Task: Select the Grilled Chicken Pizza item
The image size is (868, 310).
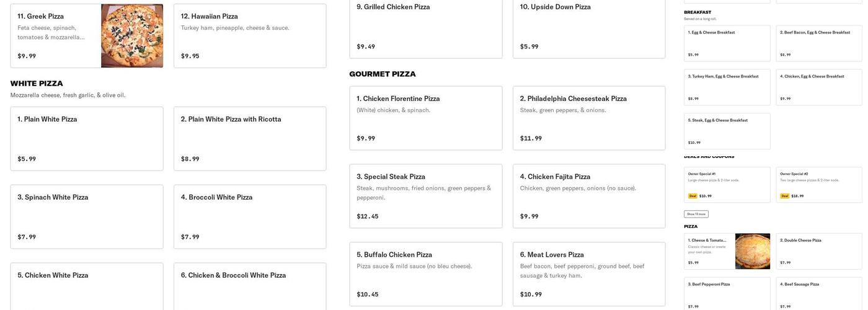Action: click(x=425, y=28)
